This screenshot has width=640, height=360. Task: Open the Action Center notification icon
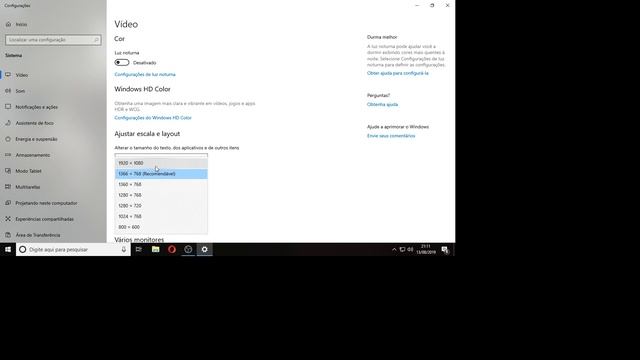pyautogui.click(x=445, y=249)
